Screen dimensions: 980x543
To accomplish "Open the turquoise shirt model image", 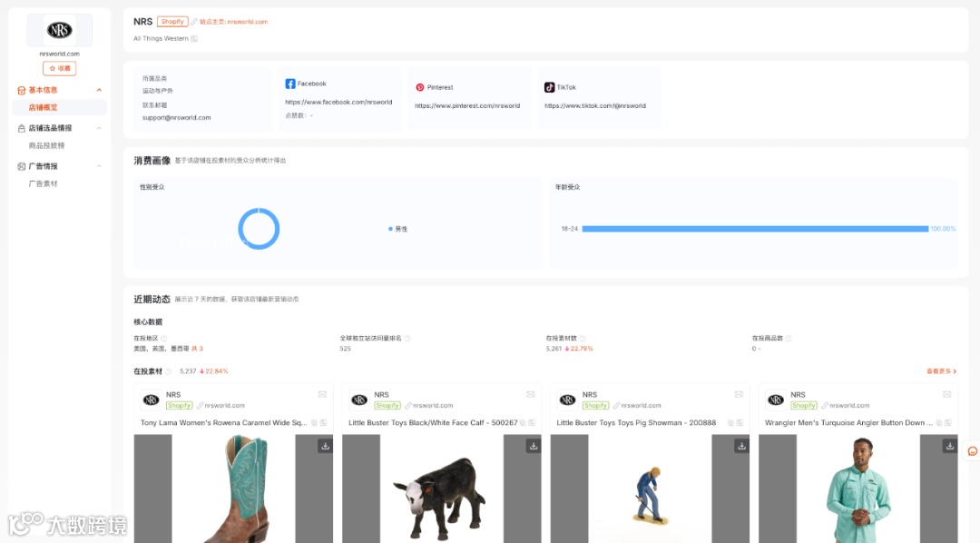I will pyautogui.click(x=858, y=489).
